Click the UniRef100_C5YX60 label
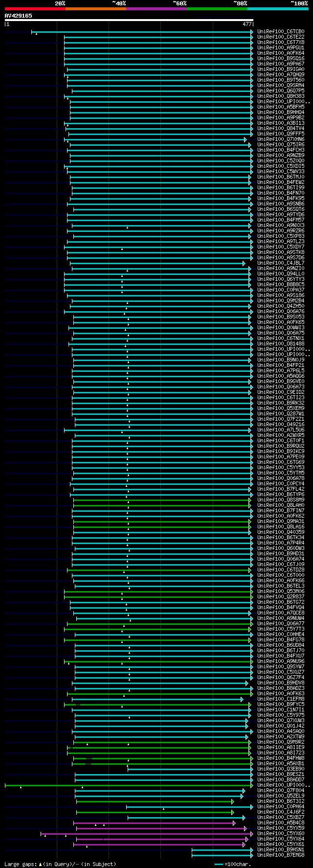313x868 pixels. 281,834
